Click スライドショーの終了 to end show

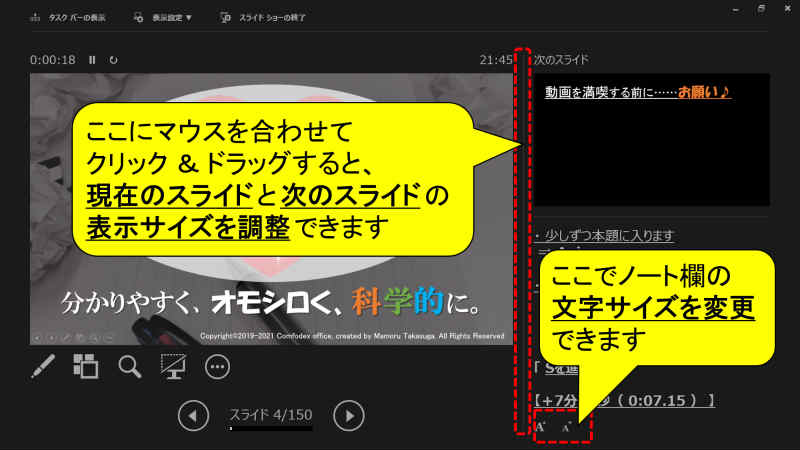[263, 17]
